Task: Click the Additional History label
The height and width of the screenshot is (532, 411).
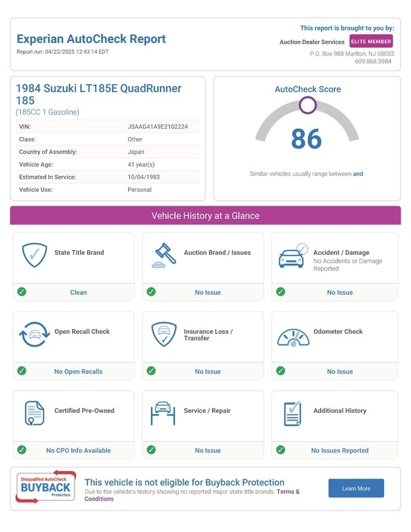Action: (x=340, y=411)
